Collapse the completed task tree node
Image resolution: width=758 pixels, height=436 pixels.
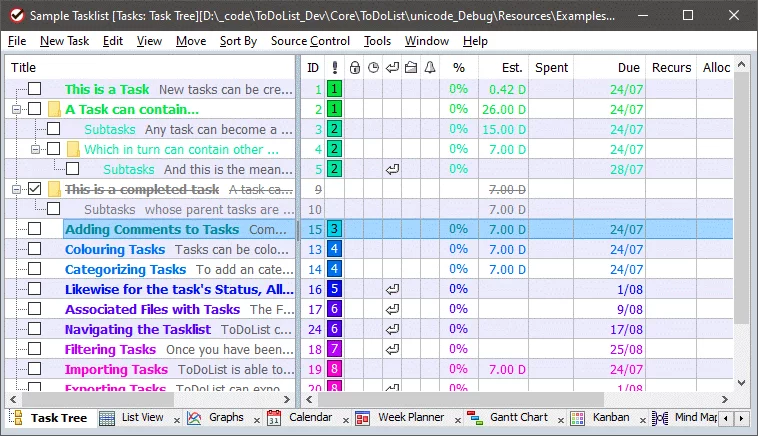click(x=16, y=189)
